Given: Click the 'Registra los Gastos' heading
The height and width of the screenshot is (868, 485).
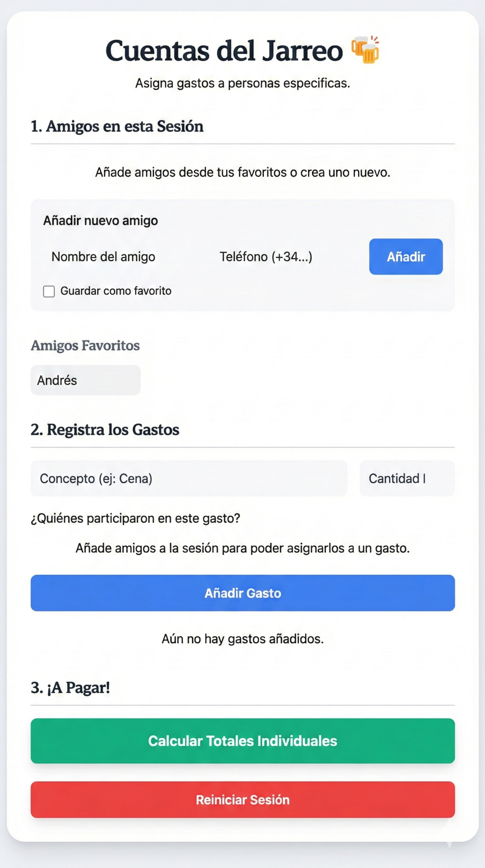Looking at the screenshot, I should [x=105, y=430].
